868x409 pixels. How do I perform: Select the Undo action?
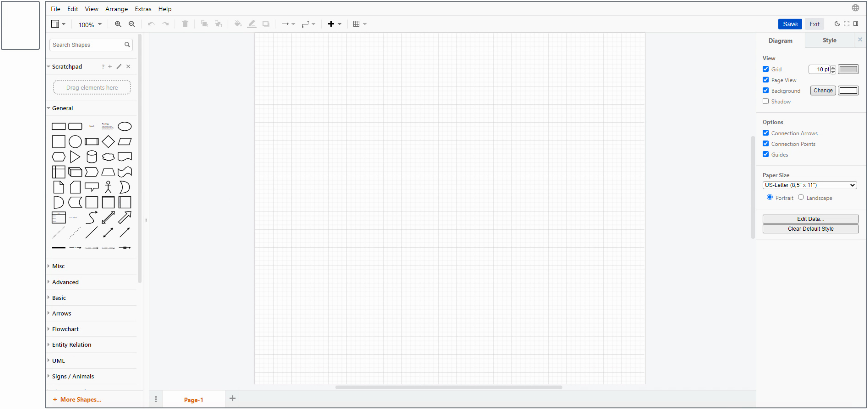(x=152, y=24)
